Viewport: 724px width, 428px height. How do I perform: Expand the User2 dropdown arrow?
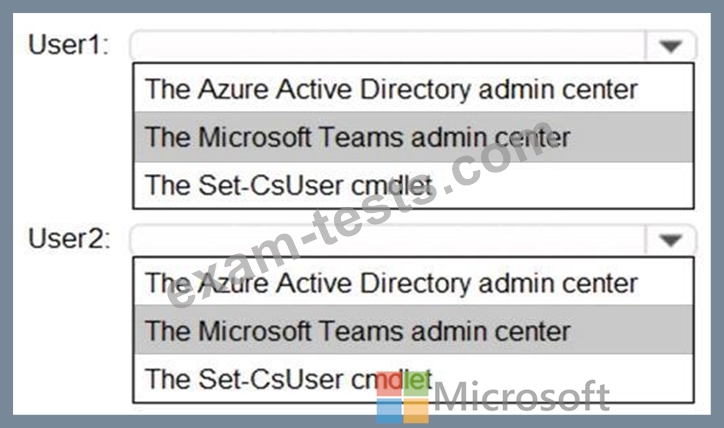670,240
